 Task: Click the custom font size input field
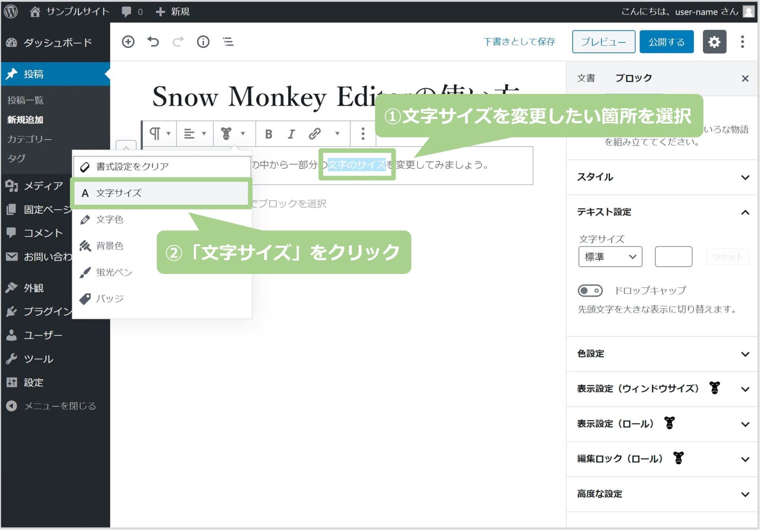coord(673,256)
